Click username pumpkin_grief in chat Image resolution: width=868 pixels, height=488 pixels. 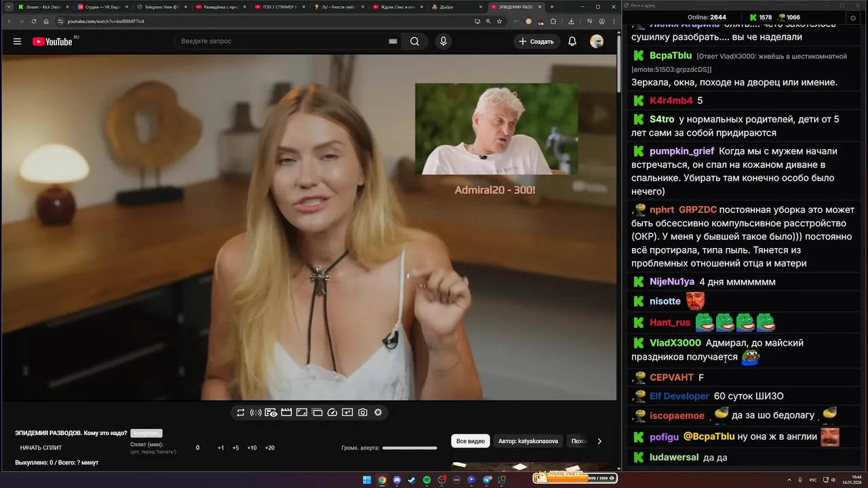[x=682, y=151]
